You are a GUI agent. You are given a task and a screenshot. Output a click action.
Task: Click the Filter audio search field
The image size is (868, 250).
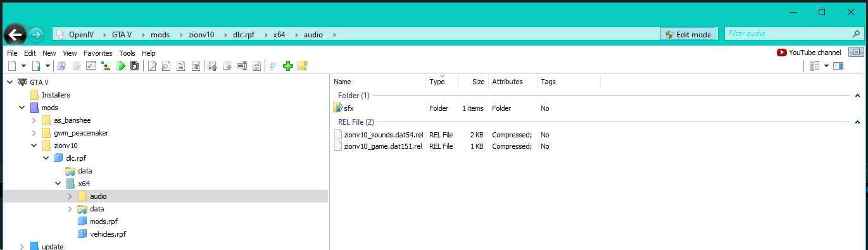pos(794,34)
